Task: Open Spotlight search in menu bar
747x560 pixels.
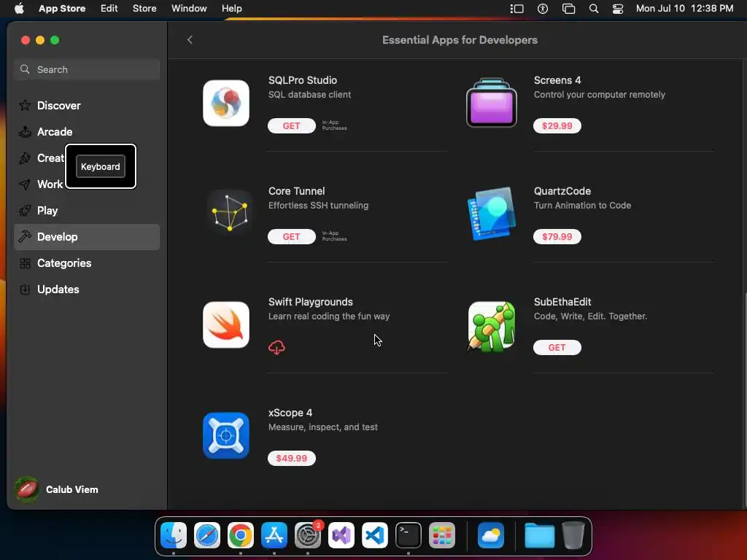Action: pyautogui.click(x=594, y=9)
